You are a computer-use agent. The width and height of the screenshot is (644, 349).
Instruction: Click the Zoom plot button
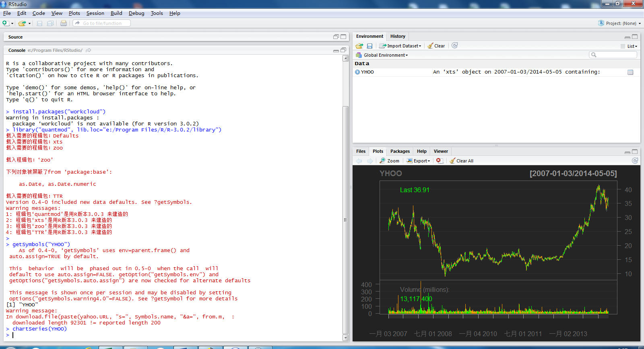coord(390,161)
